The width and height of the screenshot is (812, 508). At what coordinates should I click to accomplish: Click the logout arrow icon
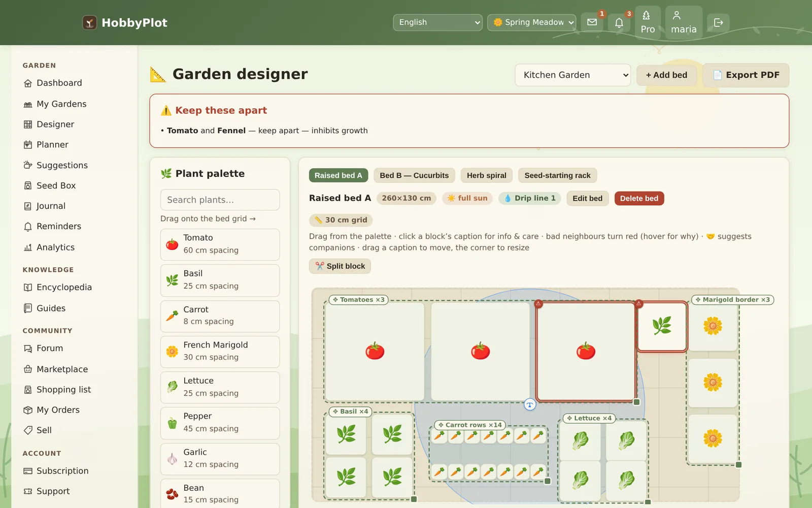tap(718, 22)
